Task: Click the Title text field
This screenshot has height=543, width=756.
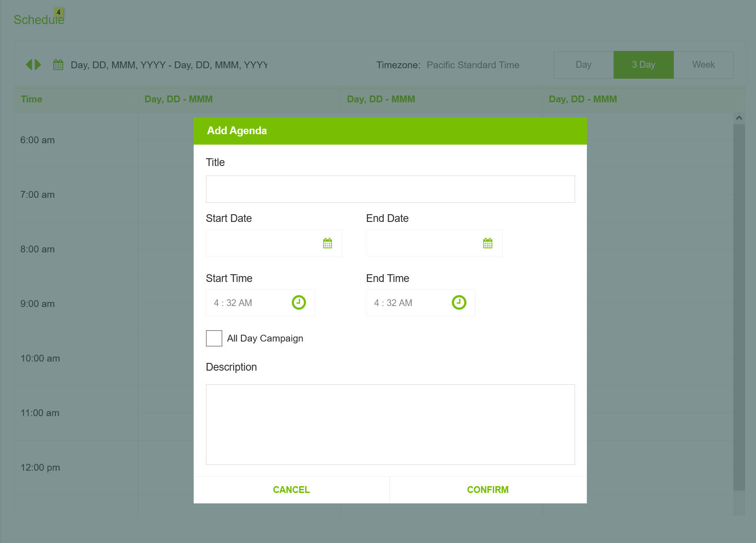Action: click(x=390, y=189)
